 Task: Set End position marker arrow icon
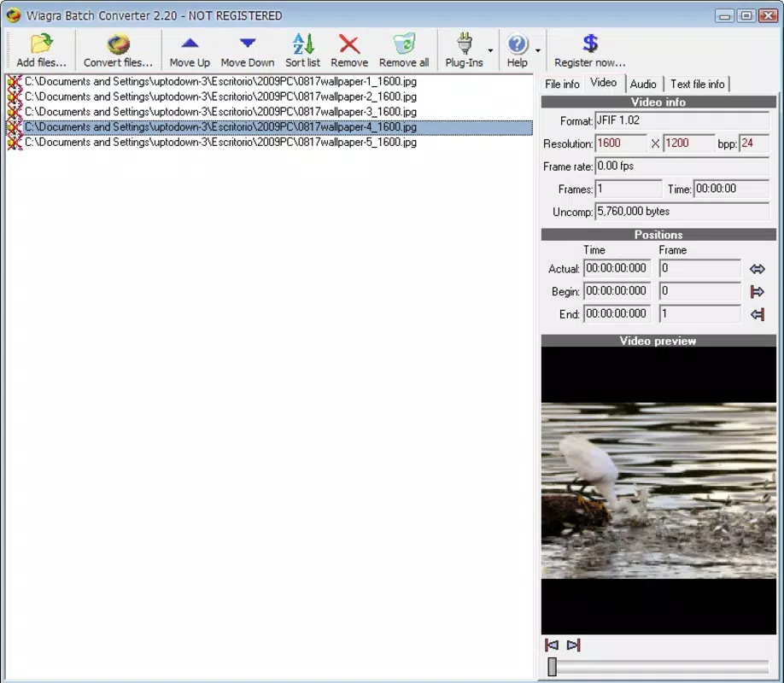757,314
